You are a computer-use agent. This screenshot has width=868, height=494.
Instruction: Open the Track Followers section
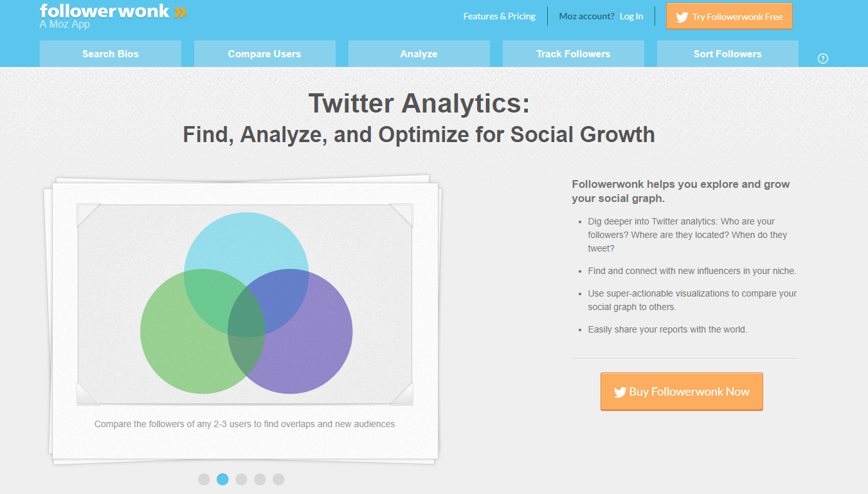tap(573, 53)
